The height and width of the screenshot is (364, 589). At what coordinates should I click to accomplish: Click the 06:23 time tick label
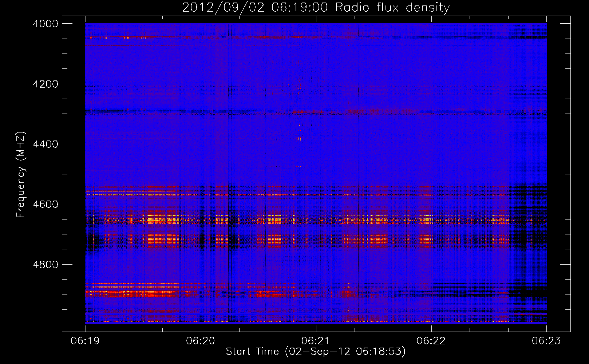pos(546,341)
